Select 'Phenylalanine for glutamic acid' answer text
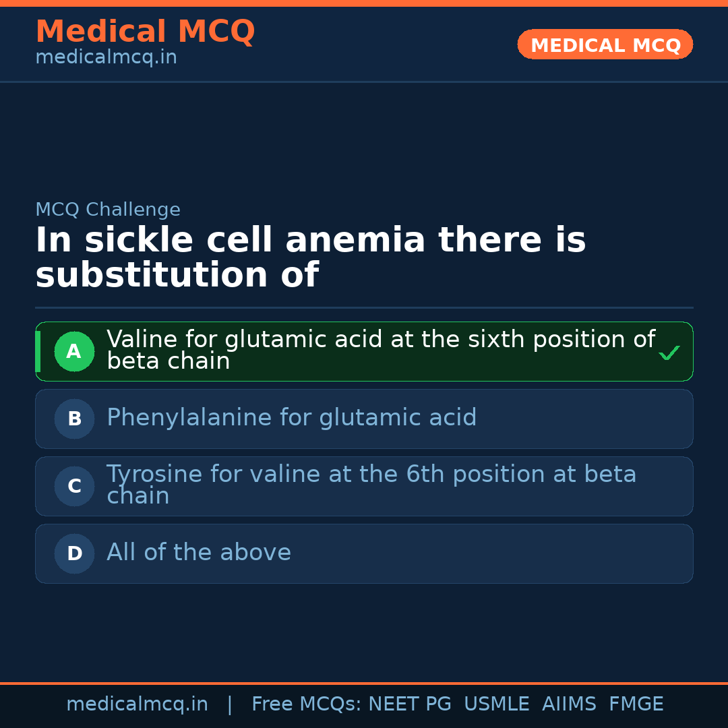 point(291,418)
